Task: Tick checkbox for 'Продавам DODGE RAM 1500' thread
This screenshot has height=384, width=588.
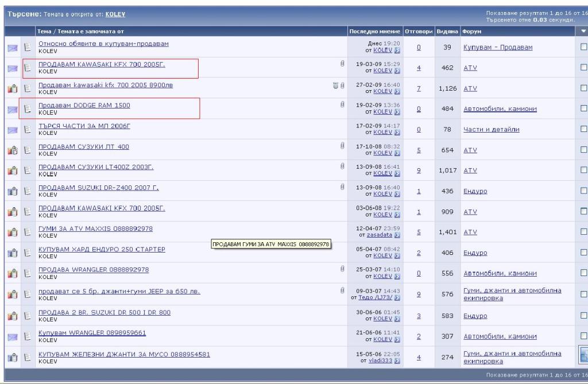Action: [x=584, y=108]
